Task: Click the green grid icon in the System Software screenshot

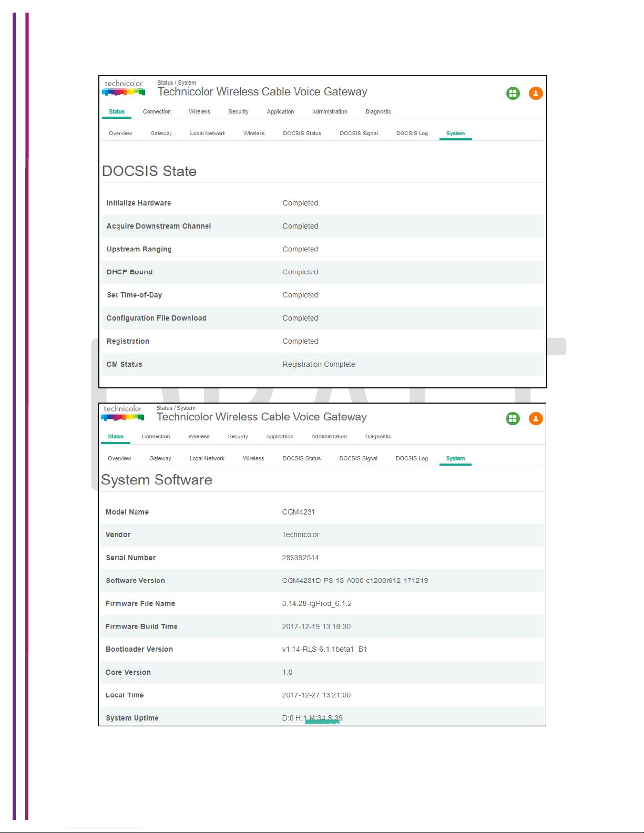Action: [x=513, y=419]
